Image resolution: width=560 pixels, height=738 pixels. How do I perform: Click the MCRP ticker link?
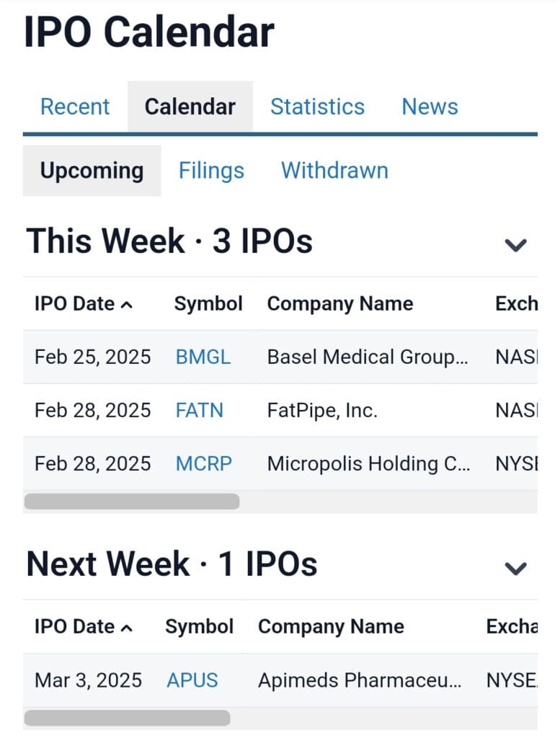coord(204,463)
